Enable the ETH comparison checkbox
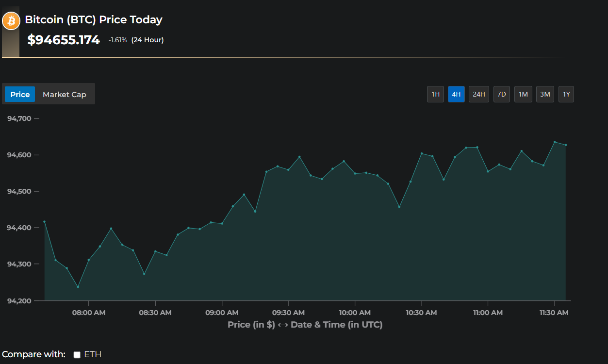 point(77,355)
